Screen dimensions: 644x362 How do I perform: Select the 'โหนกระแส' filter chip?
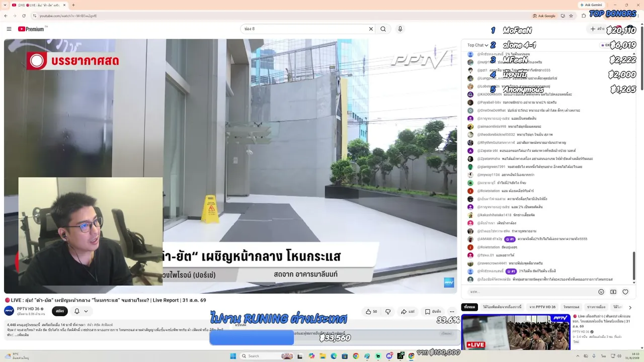pos(572,307)
